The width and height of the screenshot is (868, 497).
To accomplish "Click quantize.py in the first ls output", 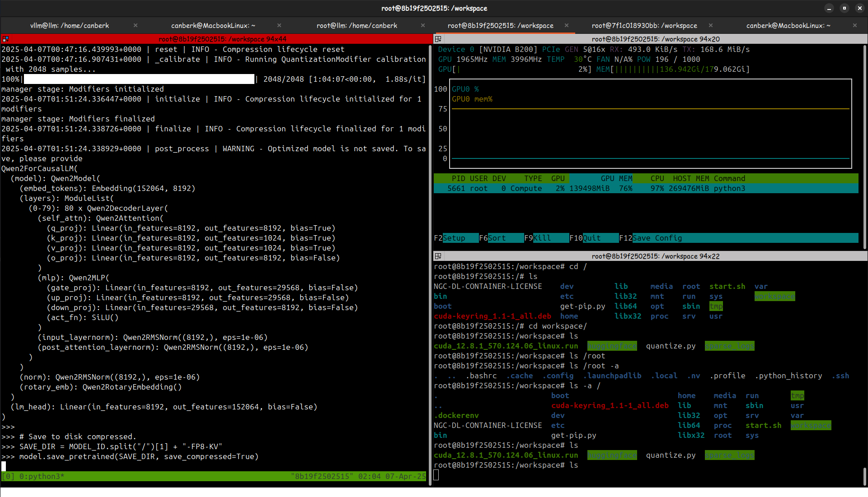I will click(x=671, y=346).
